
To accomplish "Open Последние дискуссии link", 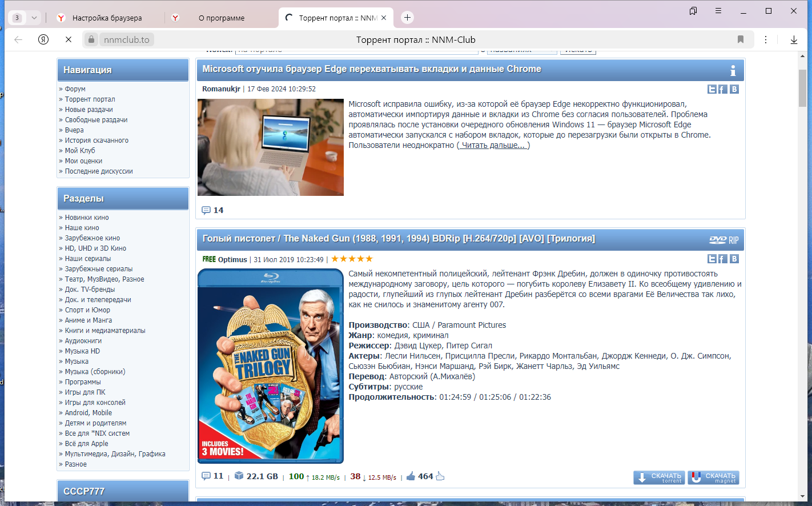I will (x=99, y=171).
